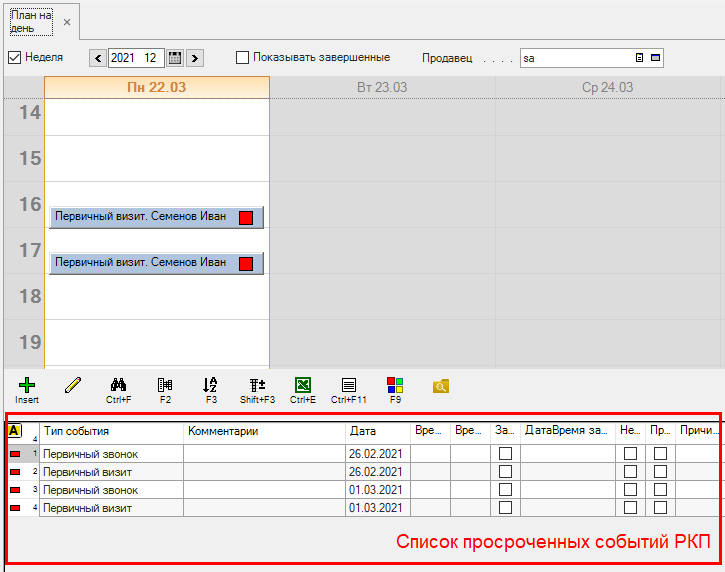Image resolution: width=725 pixels, height=572 pixels.
Task: Click the Продавец input field containing sa
Action: click(575, 58)
